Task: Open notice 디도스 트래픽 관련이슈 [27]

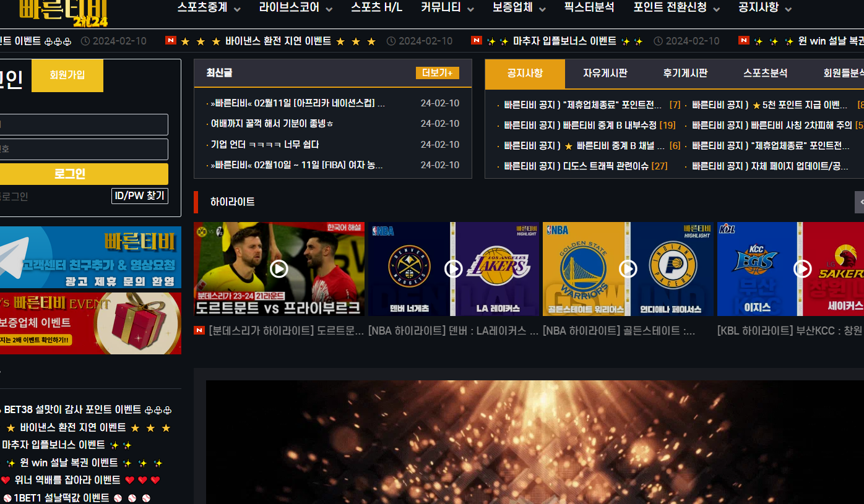Action: tap(585, 166)
